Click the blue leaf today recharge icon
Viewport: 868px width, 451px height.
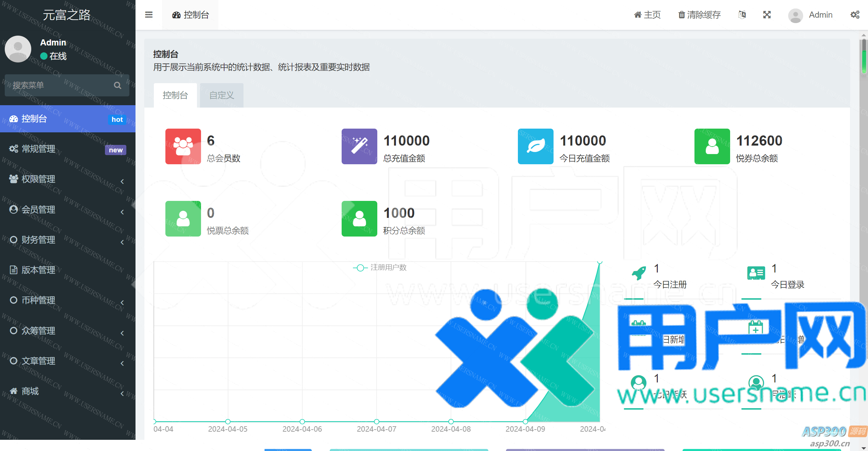coord(536,146)
